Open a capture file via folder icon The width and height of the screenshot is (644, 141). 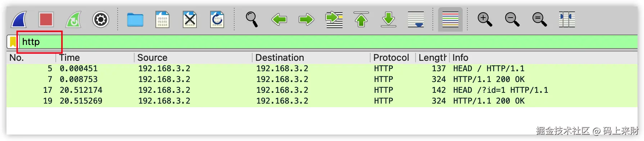coord(135,19)
